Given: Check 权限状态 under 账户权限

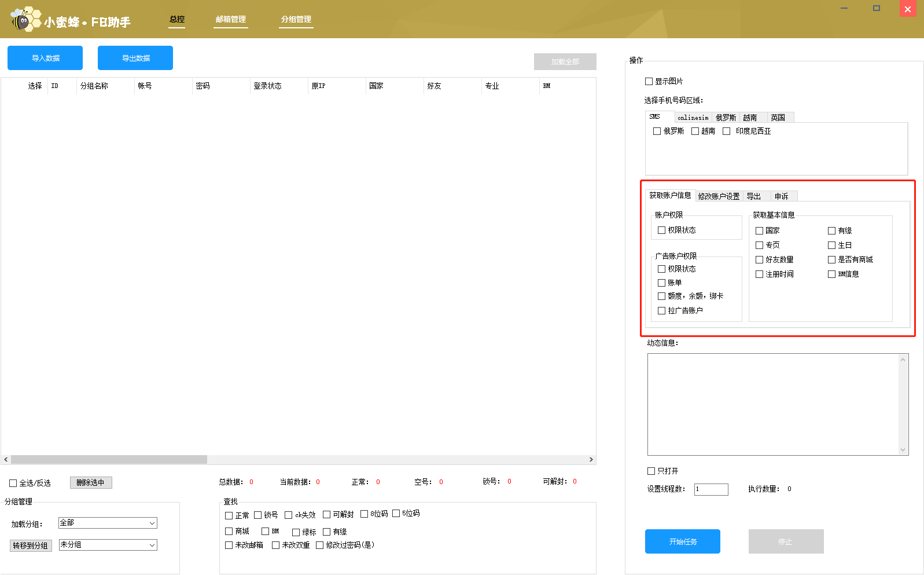Looking at the screenshot, I should click(x=661, y=230).
